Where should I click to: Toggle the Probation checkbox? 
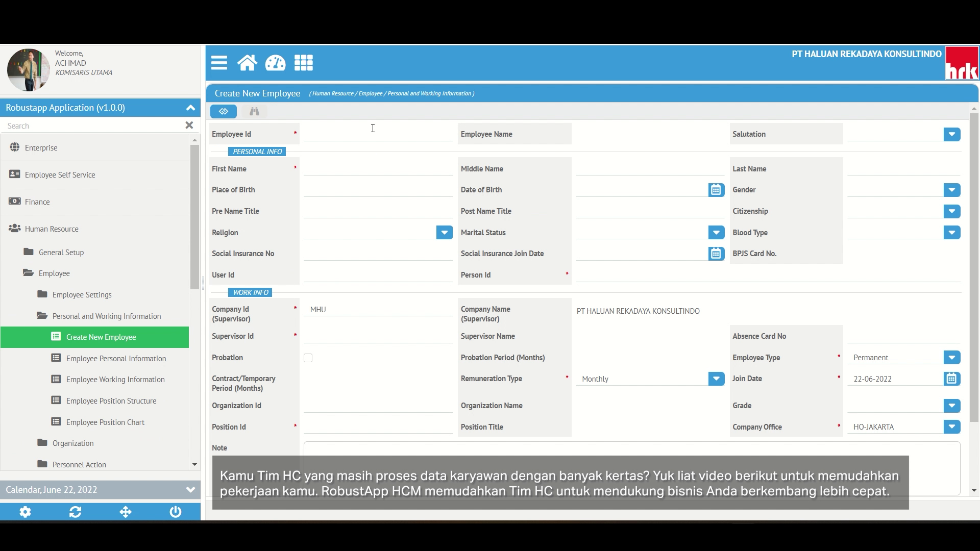pos(308,357)
